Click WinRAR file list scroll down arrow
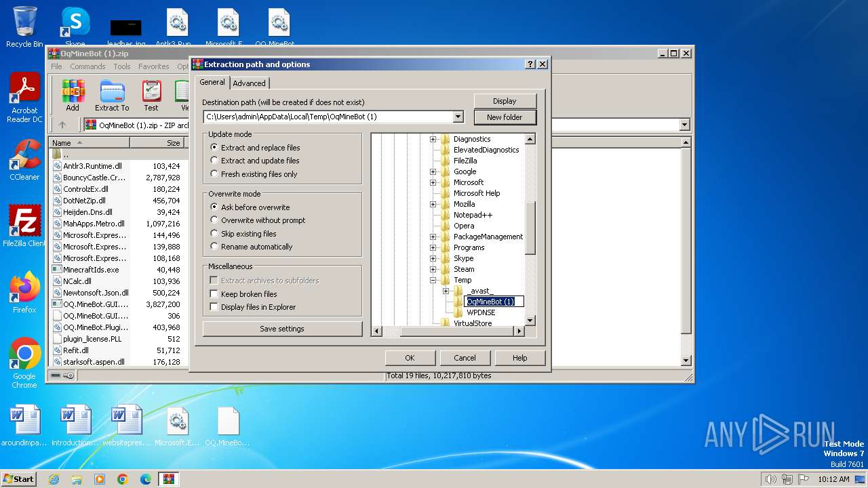The height and width of the screenshot is (488, 868). tap(686, 361)
